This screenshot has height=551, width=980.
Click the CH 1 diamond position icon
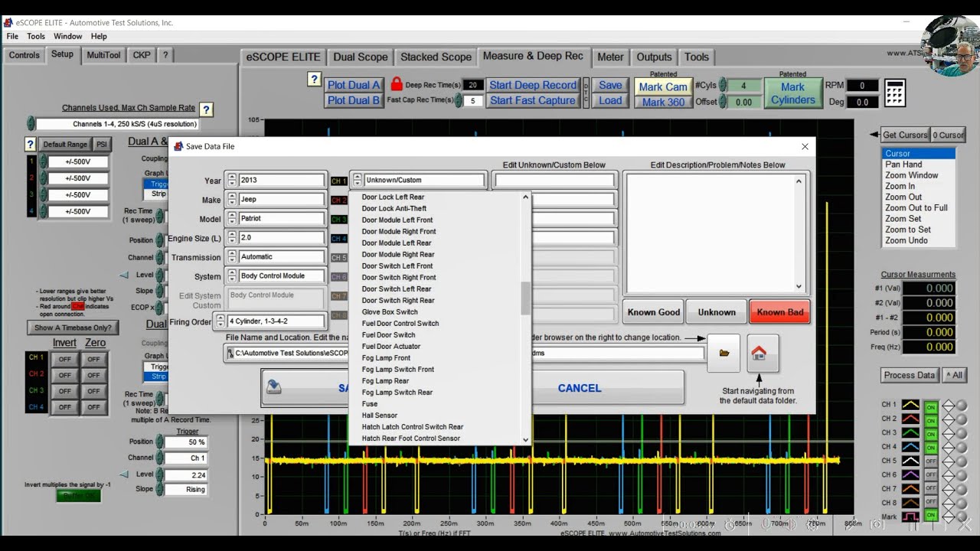948,406
